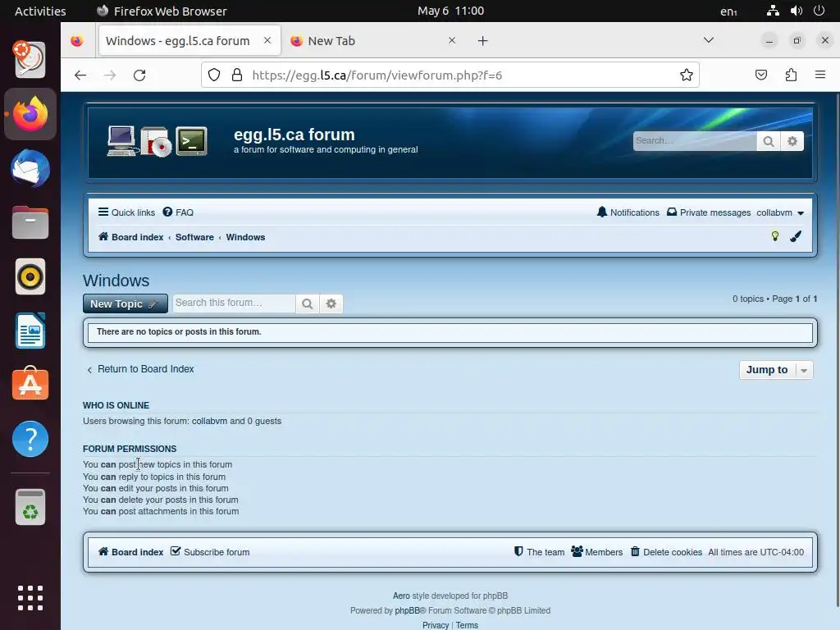Open the Terms link
The height and width of the screenshot is (630, 840).
467,624
